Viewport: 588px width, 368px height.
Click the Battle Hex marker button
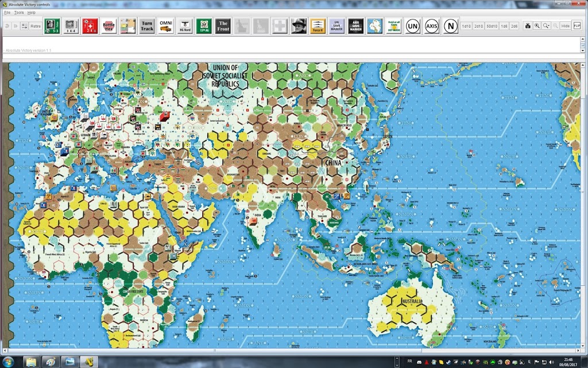point(109,26)
